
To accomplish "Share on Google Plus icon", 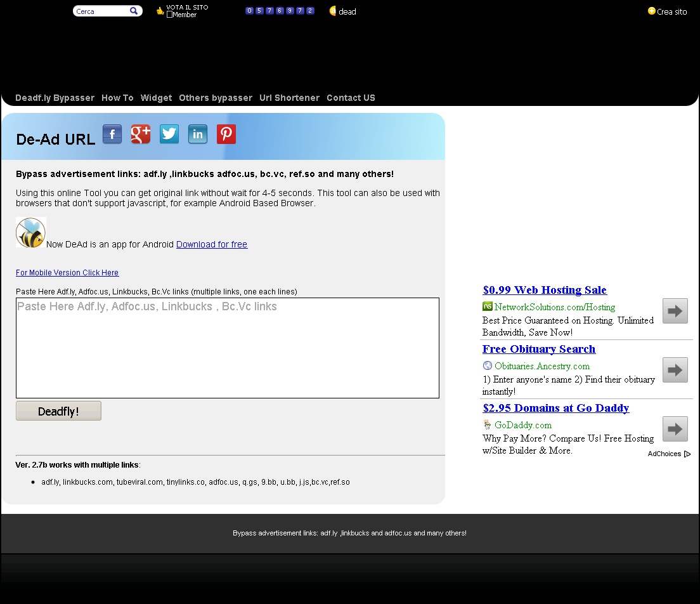I will click(x=141, y=134).
